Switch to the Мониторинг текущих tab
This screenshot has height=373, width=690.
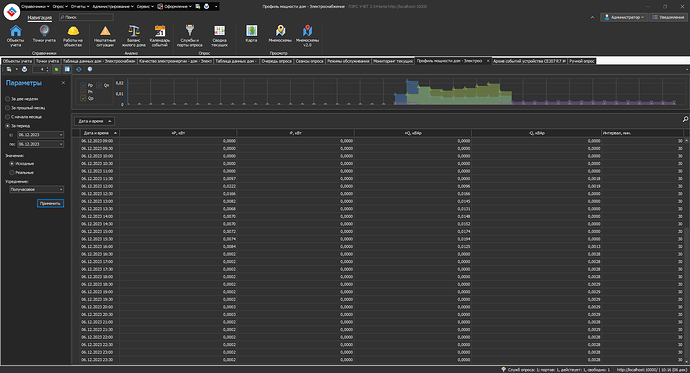(393, 61)
